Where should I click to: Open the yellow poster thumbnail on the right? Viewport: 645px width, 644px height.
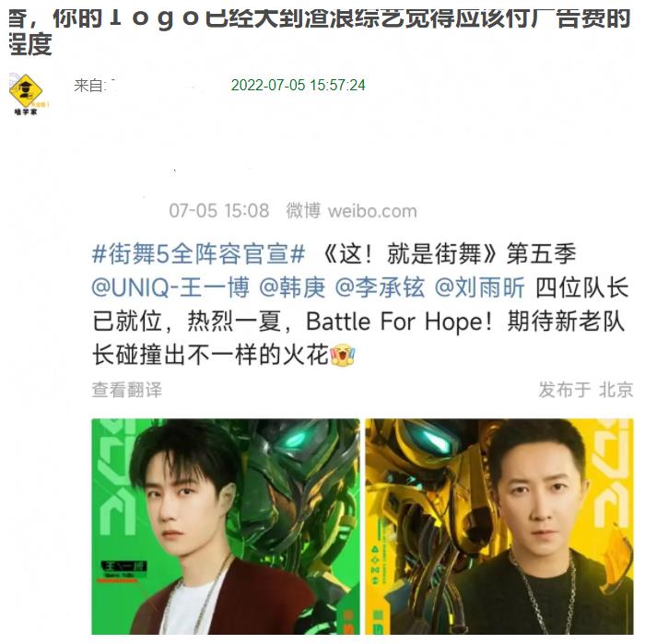pos(499,526)
